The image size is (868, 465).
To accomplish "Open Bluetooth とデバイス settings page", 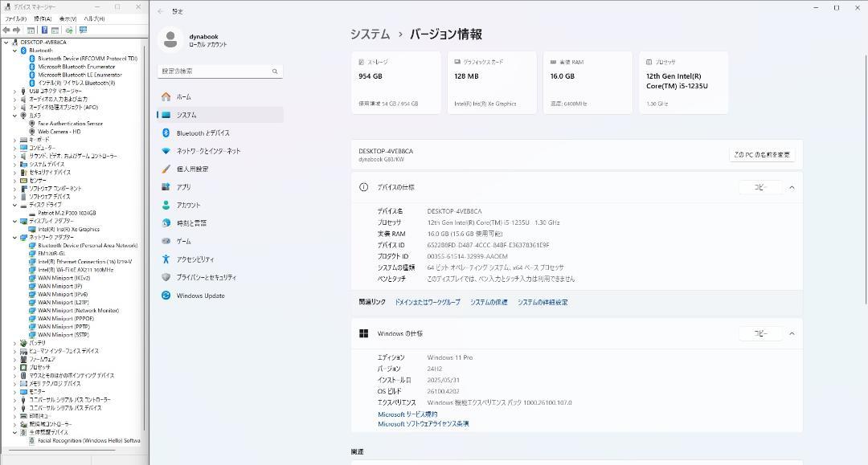I will [x=219, y=133].
